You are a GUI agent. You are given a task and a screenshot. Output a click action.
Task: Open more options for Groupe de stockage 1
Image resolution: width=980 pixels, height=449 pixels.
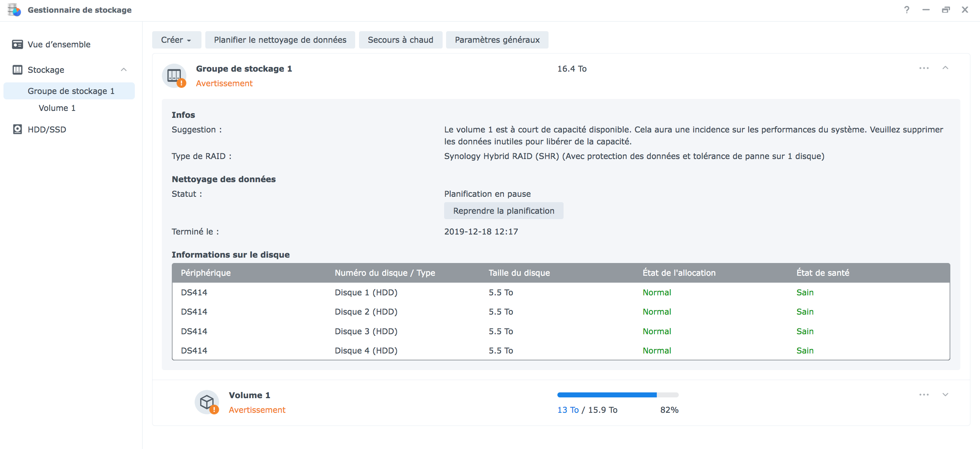coord(924,68)
